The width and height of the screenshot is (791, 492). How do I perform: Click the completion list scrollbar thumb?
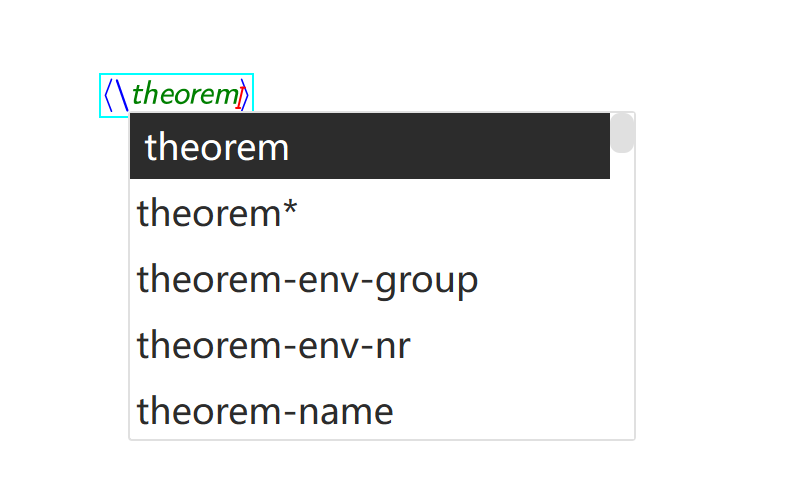622,133
